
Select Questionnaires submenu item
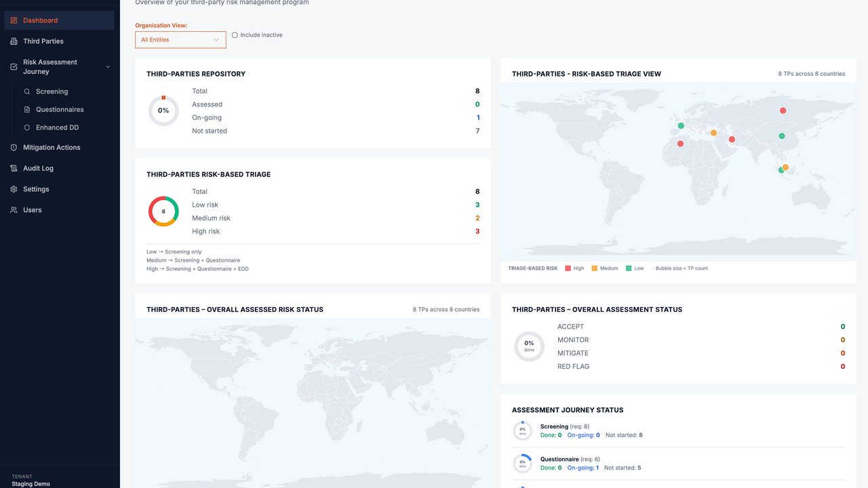66,109
